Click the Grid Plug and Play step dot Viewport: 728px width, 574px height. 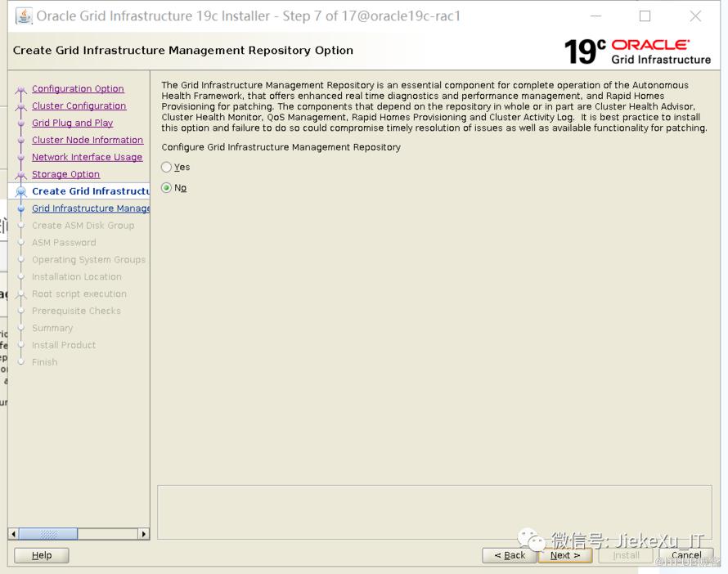pos(21,123)
